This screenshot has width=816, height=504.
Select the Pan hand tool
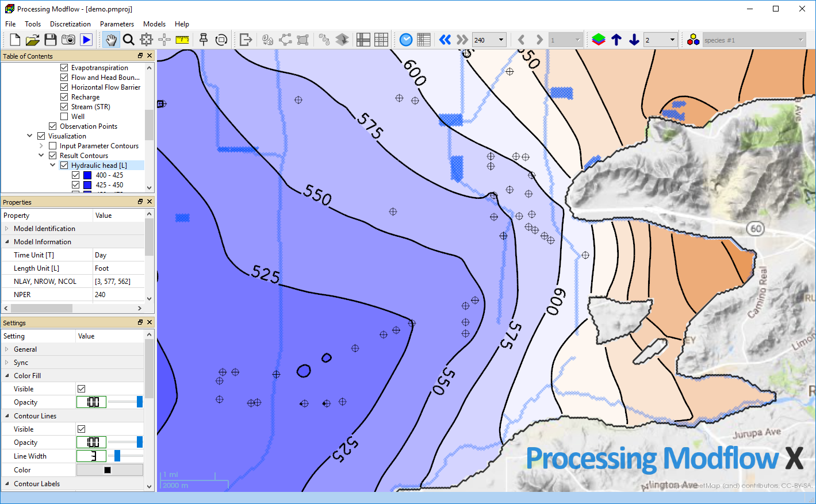tap(111, 40)
